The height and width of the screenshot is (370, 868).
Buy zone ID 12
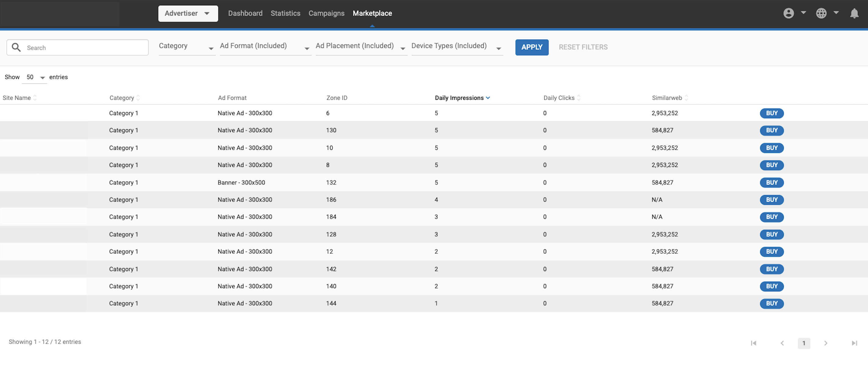pos(771,252)
